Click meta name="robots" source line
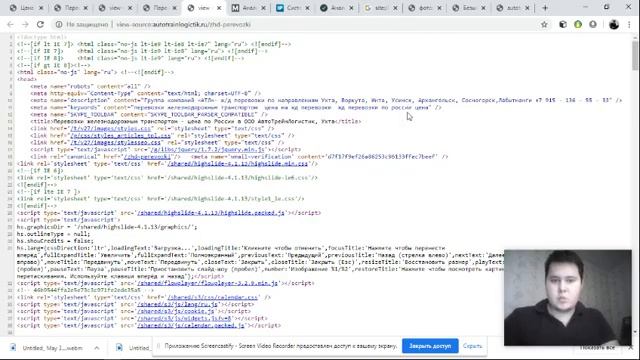640x360 pixels. (x=90, y=86)
